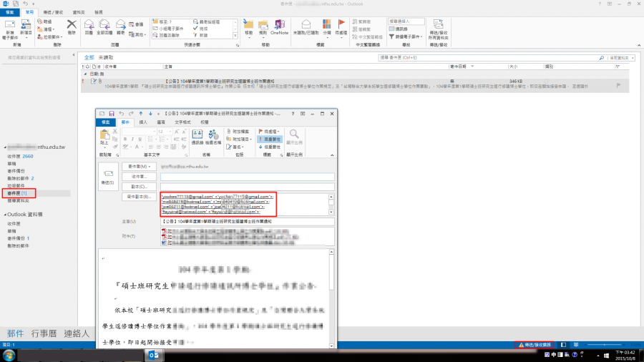
Task: Click the 傳送 (Send) button in compose window
Action: tap(108, 176)
